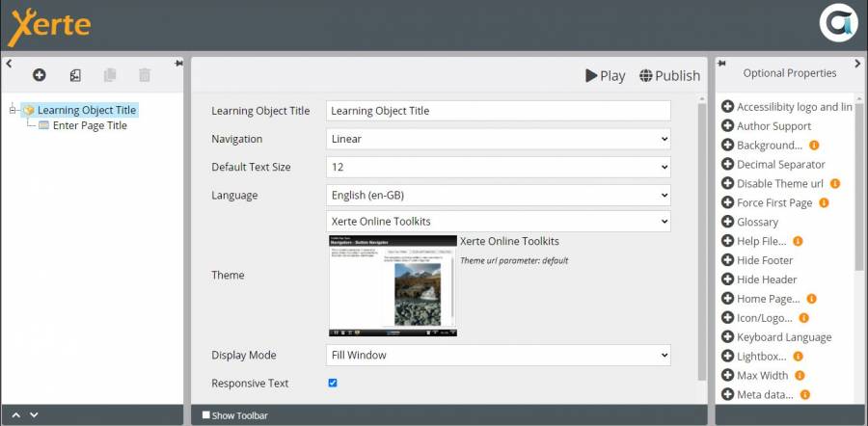Image resolution: width=868 pixels, height=426 pixels.
Task: Click the duplicate page icon in tree toolbar
Action: (x=110, y=75)
